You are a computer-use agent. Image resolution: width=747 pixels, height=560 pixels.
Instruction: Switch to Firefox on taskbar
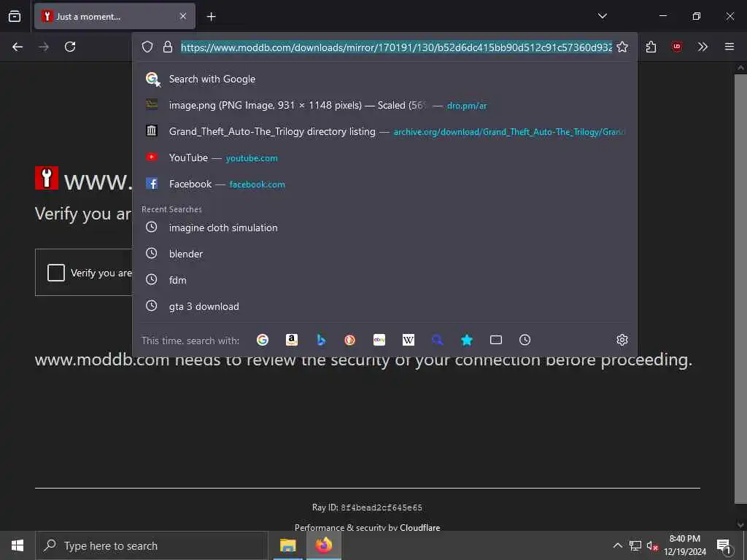coord(323,545)
